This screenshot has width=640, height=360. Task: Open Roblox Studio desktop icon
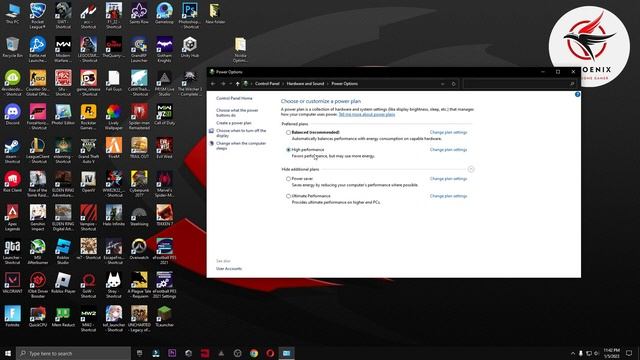[x=63, y=252]
